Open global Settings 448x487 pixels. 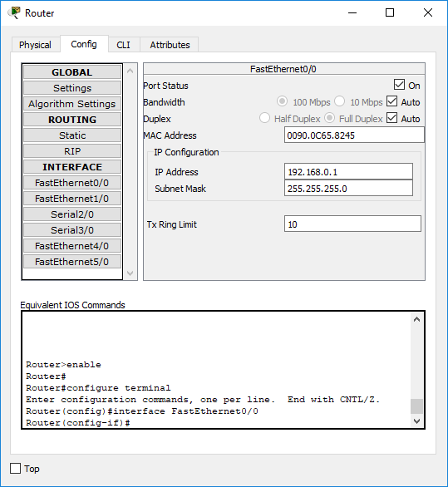[x=72, y=88]
